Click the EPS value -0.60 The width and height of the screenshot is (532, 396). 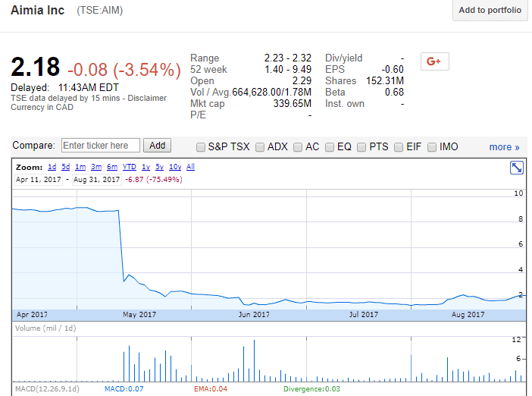tap(393, 69)
